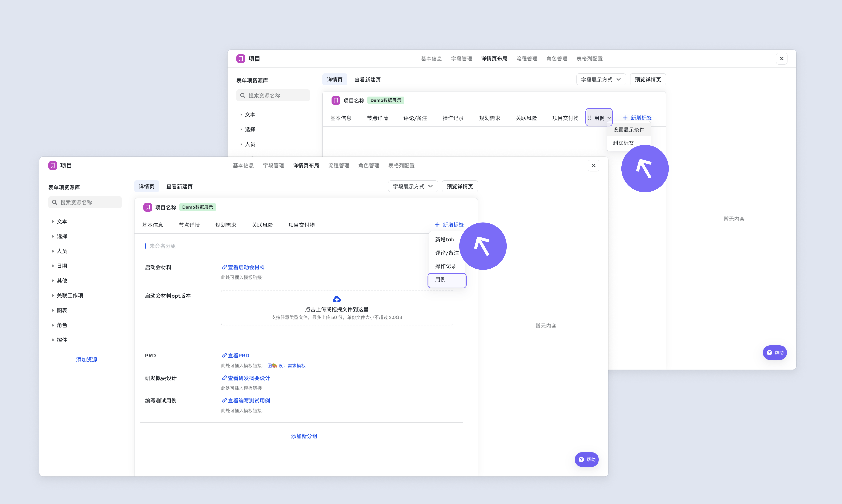Viewport: 842px width, 504px height.
Task: Switch to 基本信息 top tab in the back window
Action: point(432,58)
